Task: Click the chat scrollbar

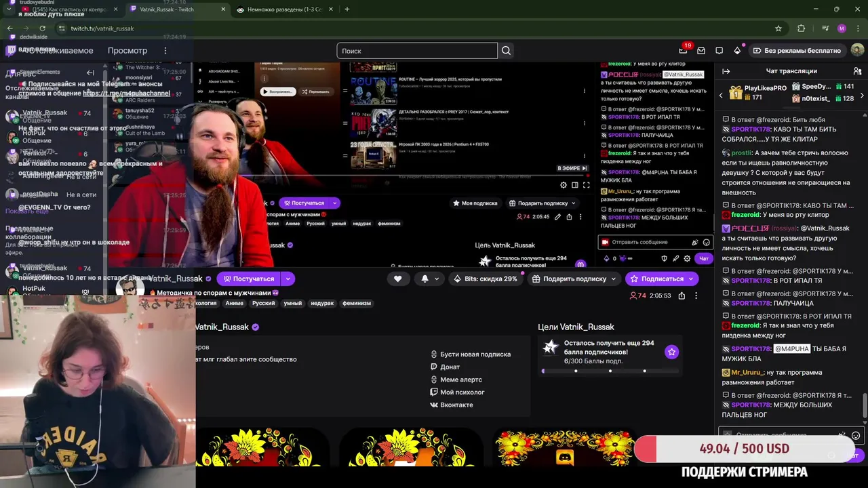Action: click(x=864, y=407)
